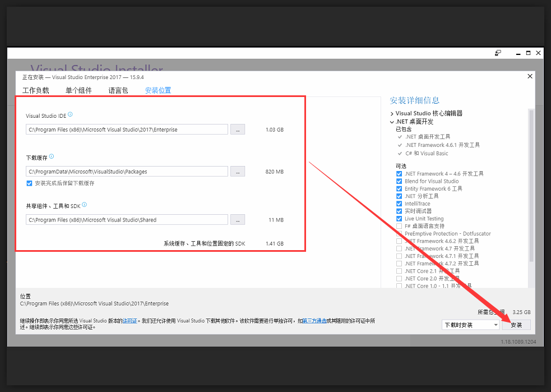
Task: Click the 3.25 GB total size
Action: pos(521,312)
